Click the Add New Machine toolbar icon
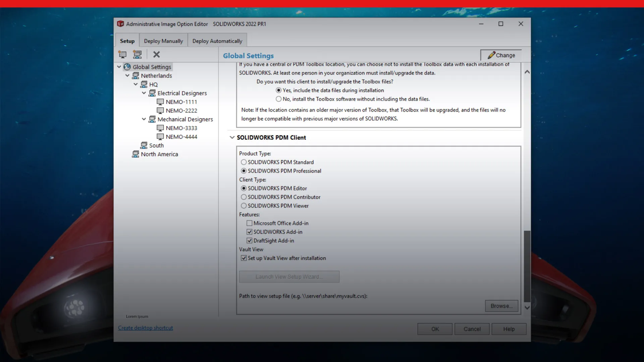 click(122, 54)
